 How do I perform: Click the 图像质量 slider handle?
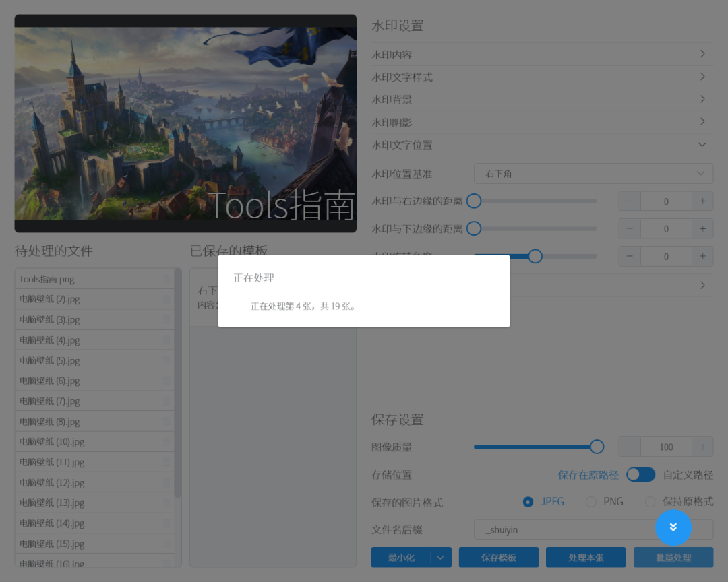(x=597, y=447)
